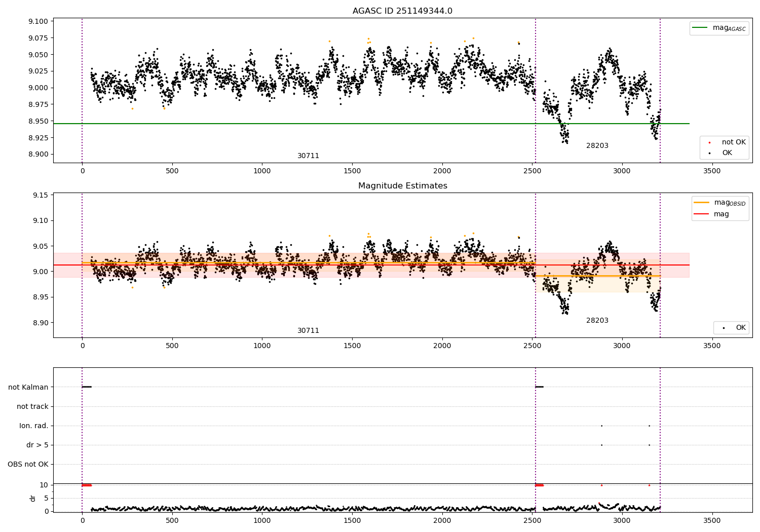Click the '0' x-tick under the bottom plot

click(x=82, y=520)
